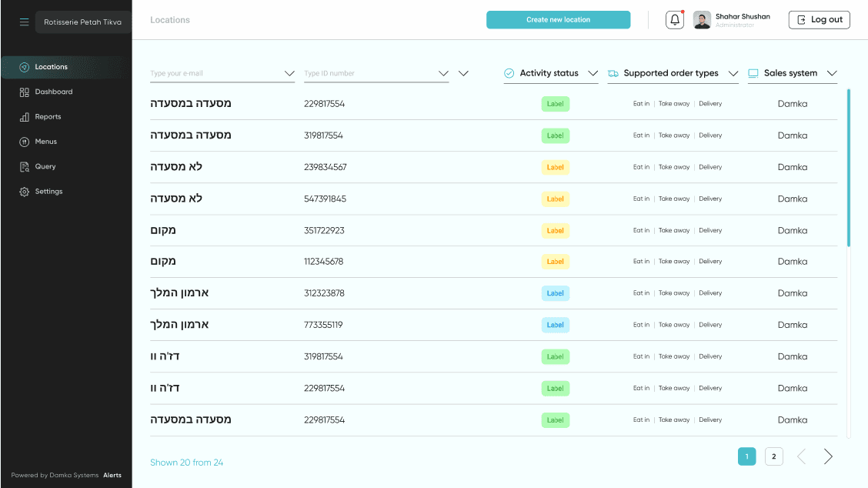Click the Log out button

click(820, 20)
